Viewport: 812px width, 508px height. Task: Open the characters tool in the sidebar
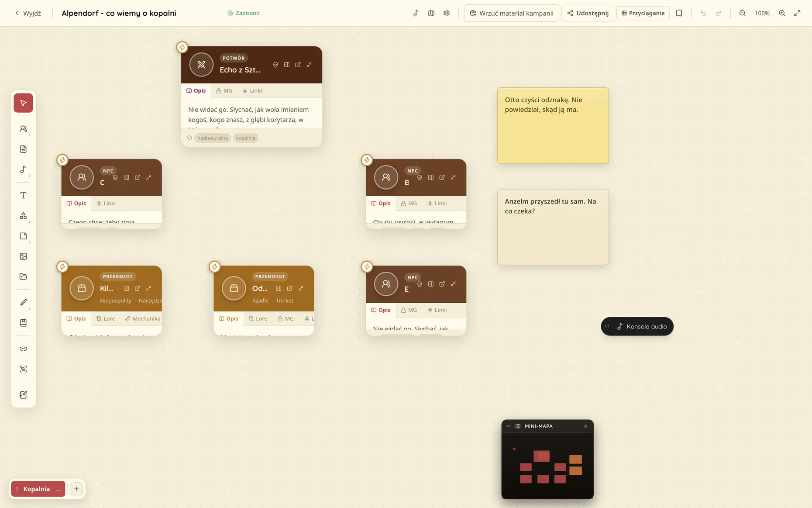click(23, 129)
